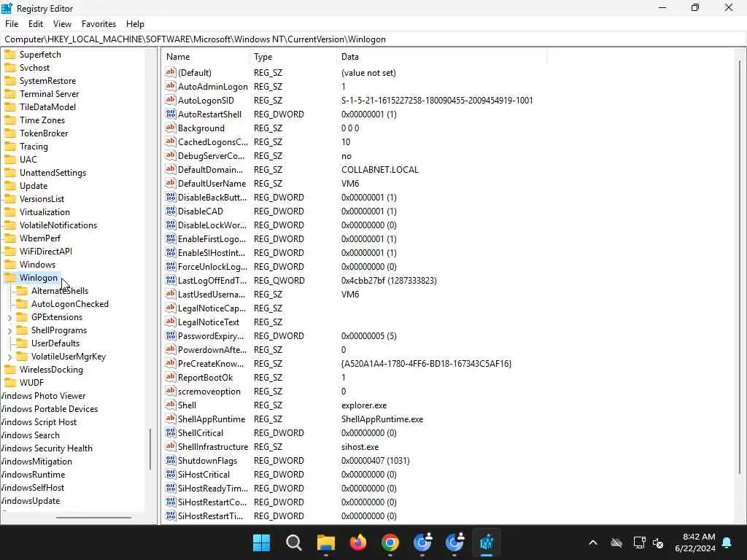Screen dimensions: 747x560
Task: Launch Google Chrome from taskbar
Action: pyautogui.click(x=390, y=542)
